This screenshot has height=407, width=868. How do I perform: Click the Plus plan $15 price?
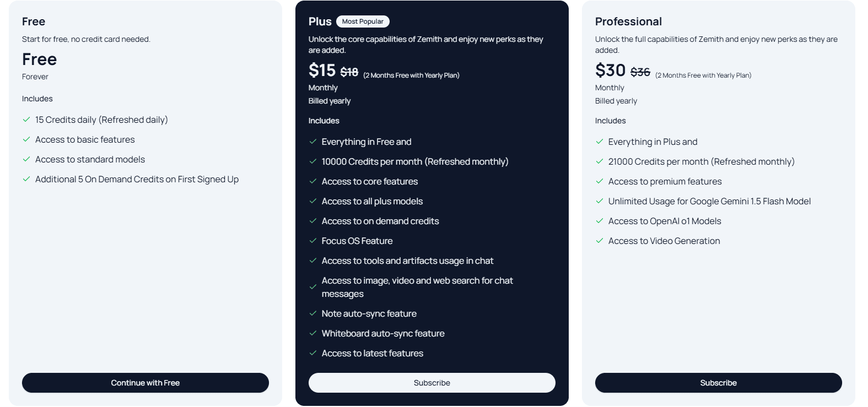pos(322,70)
